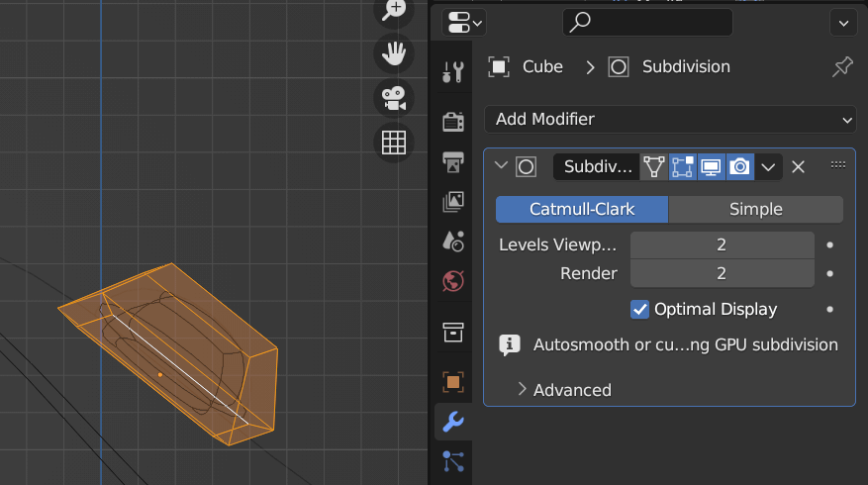Open the editor type dropdown

tap(464, 23)
